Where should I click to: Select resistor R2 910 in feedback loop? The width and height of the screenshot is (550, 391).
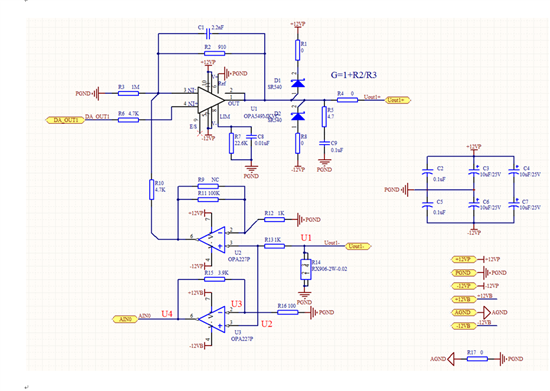(x=214, y=53)
